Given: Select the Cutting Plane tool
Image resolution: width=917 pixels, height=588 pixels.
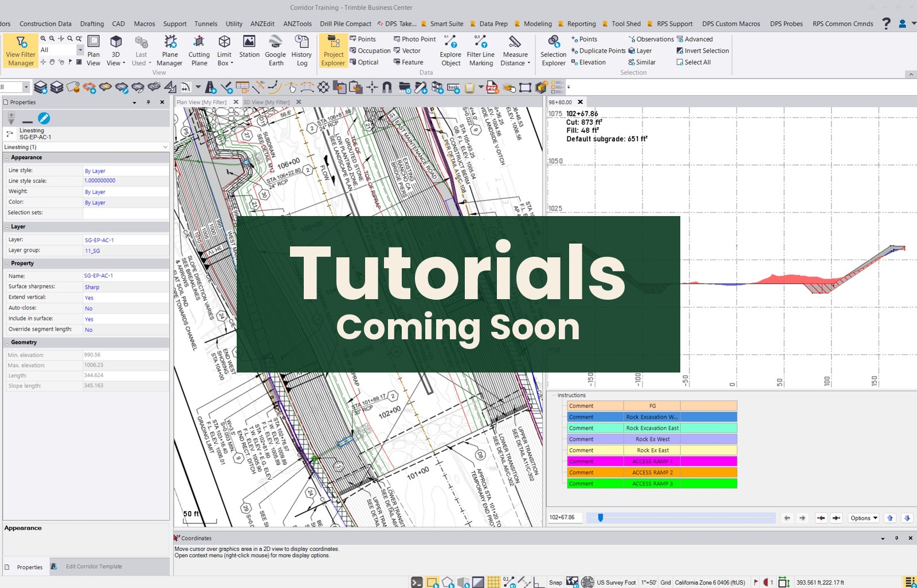Looking at the screenshot, I should pyautogui.click(x=199, y=50).
